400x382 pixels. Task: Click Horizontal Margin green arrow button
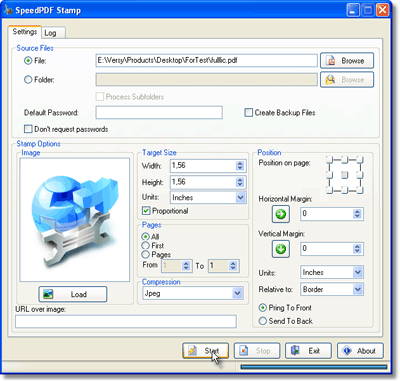(x=281, y=214)
